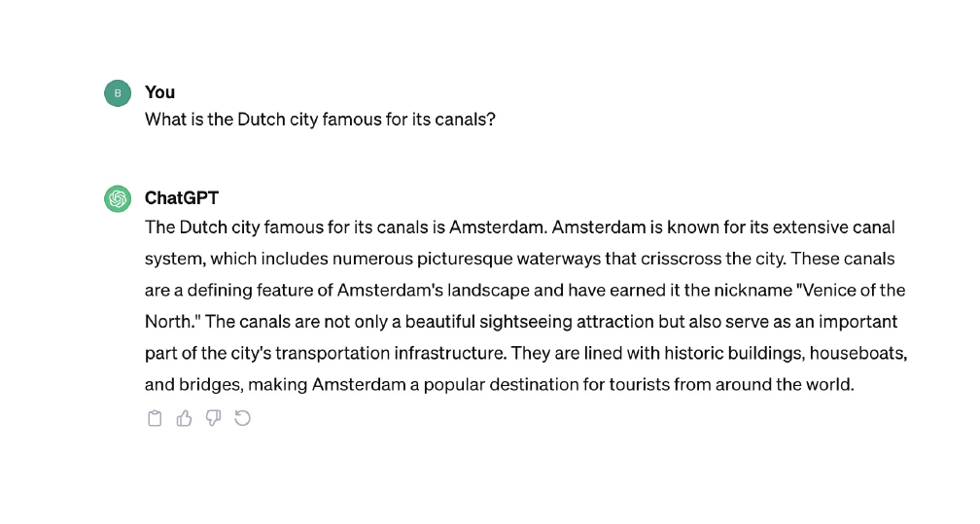Screen dimensions: 980x524
Task: Click the user avatar with letter B
Action: coord(118,93)
